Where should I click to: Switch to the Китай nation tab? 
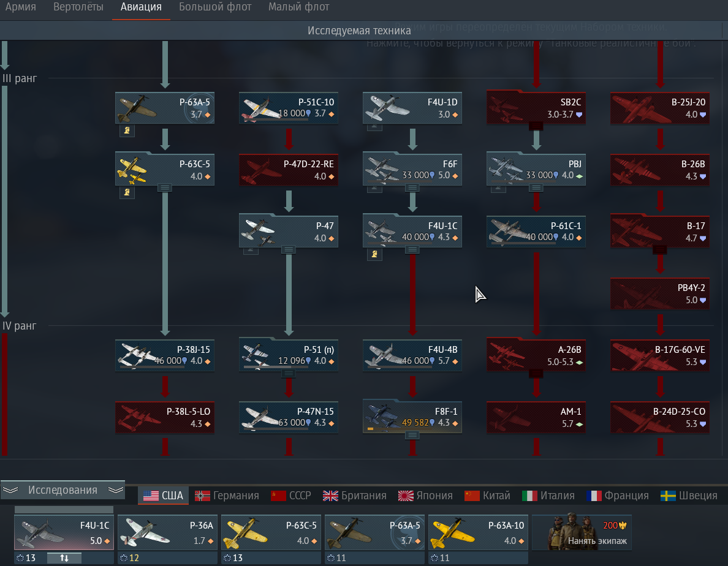pos(487,496)
